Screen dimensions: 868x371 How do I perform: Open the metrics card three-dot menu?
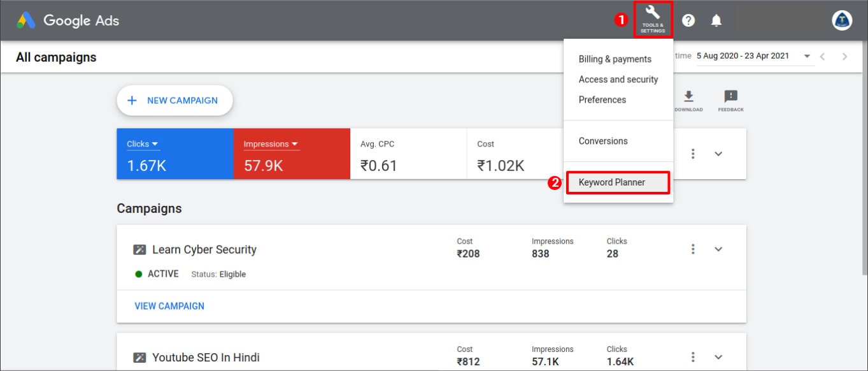(x=693, y=154)
